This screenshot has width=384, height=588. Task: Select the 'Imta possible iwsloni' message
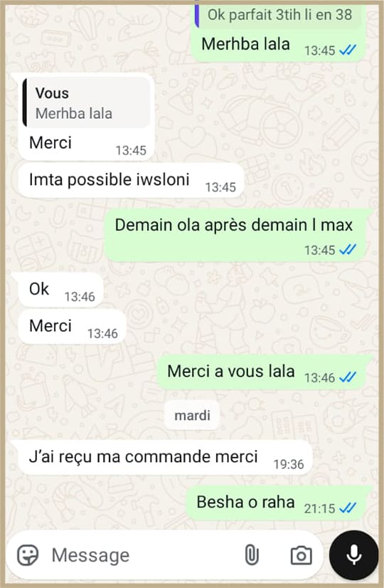pyautogui.click(x=131, y=180)
